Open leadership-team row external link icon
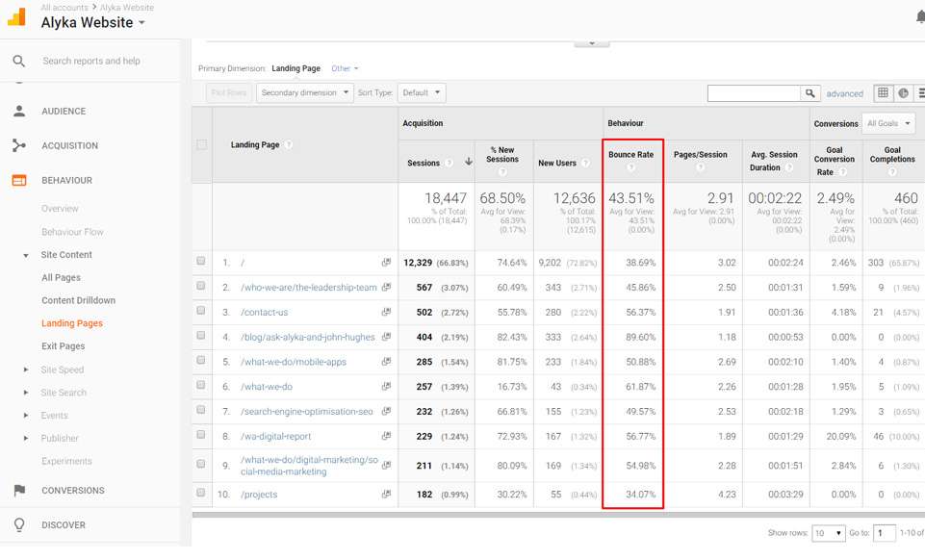Viewport: 925px width, 560px height. (386, 287)
